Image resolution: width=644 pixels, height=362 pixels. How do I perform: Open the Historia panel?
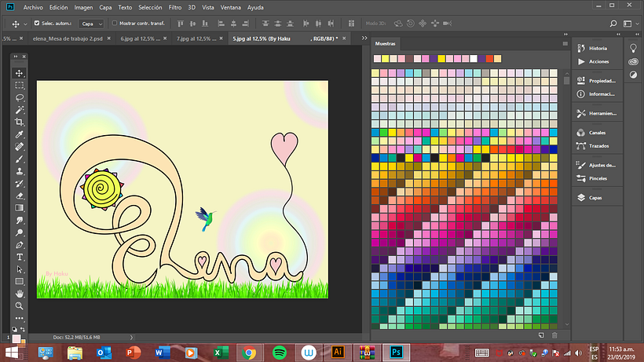click(x=597, y=49)
